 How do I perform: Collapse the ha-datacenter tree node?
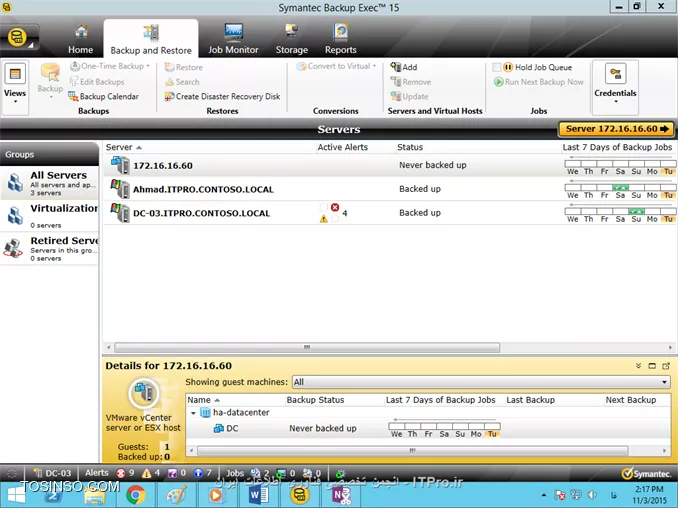tap(193, 413)
